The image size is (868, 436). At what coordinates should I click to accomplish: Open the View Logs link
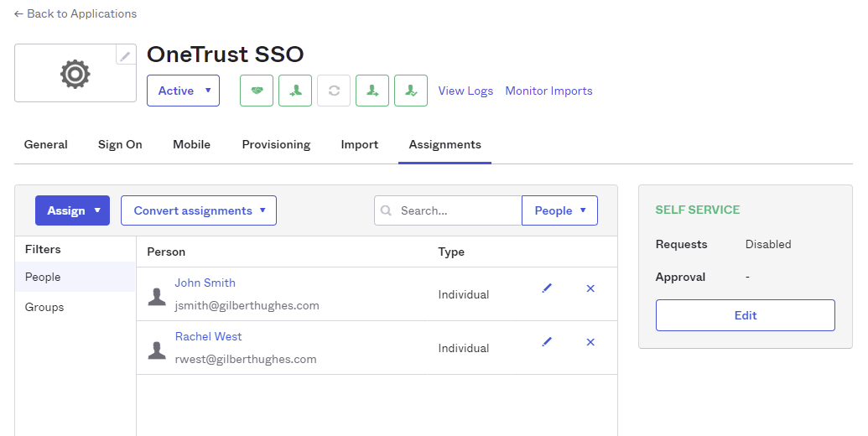[x=465, y=91]
